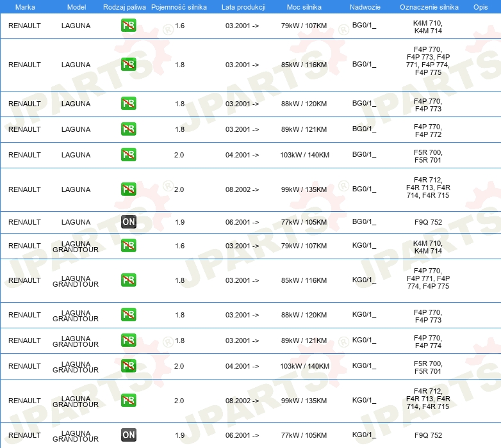Click the 88kW / 120KM cell for Laguna Grandtour
Image resolution: width=501 pixels, height=448 pixels.
point(304,315)
